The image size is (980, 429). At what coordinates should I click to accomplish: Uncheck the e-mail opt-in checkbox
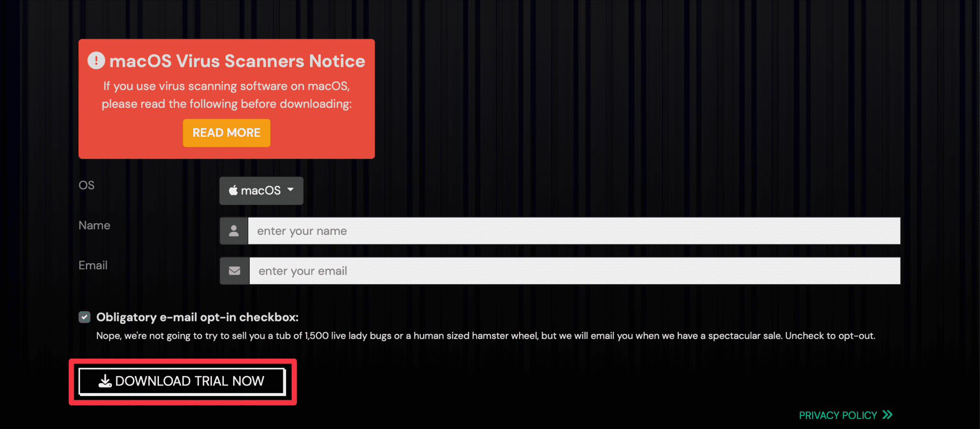(x=85, y=318)
